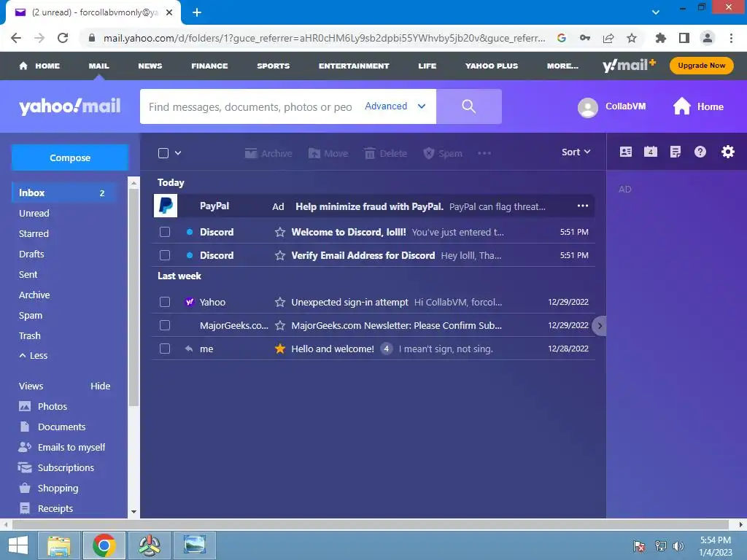Click the Find messages search field
Viewport: 747px width, 560px height.
[x=251, y=106]
